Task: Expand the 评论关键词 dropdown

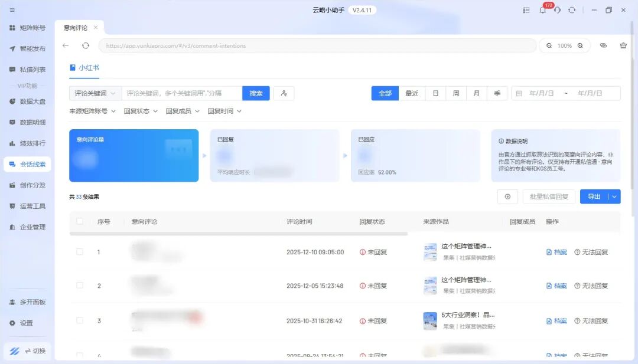Action: (95, 93)
